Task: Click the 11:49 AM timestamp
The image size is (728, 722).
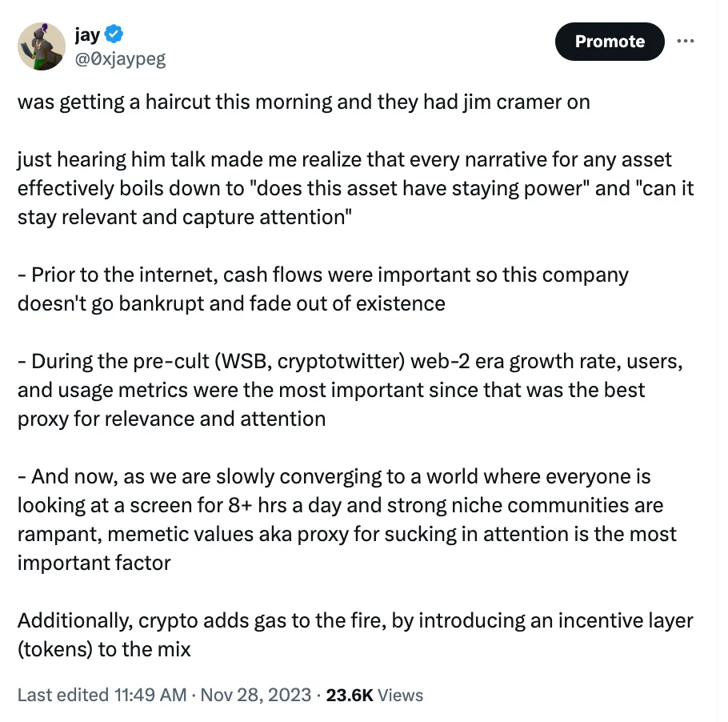Action: pyautogui.click(x=150, y=694)
